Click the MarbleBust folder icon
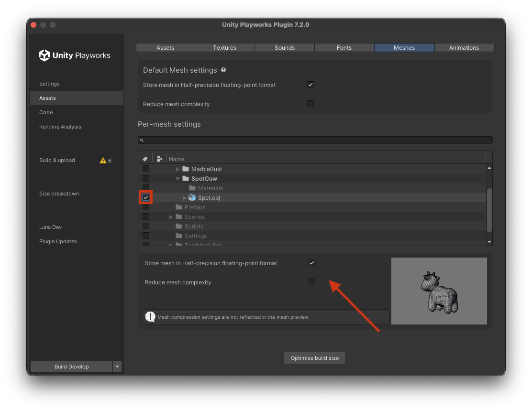Screen dimensions: 532x411 click(186, 169)
